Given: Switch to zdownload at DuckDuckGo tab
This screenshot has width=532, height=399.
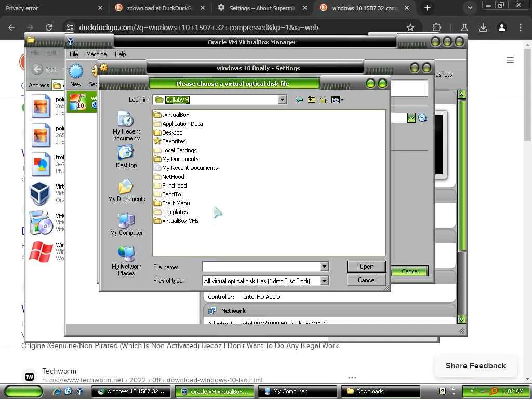Looking at the screenshot, I should click(x=159, y=8).
